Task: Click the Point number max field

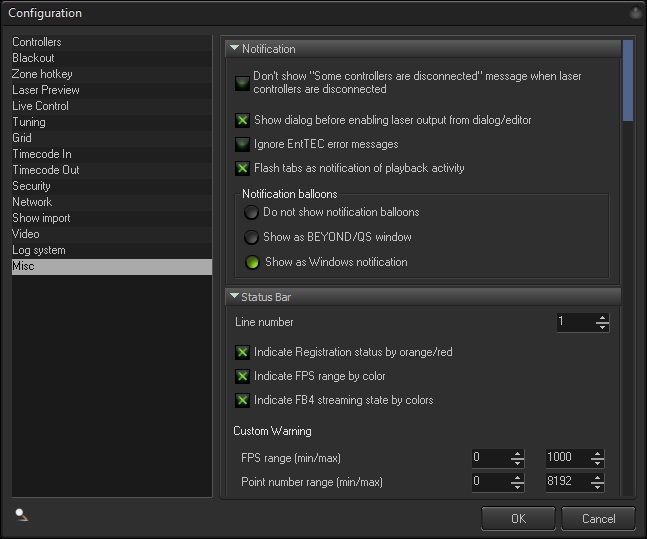Action: [x=565, y=482]
